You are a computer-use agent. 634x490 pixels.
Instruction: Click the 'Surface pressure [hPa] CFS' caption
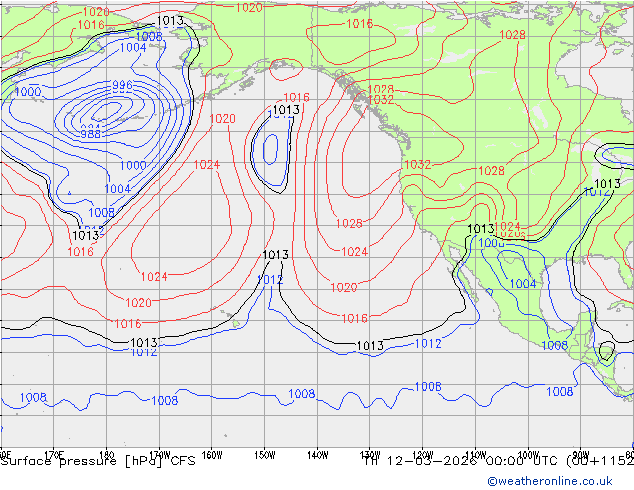click(98, 461)
